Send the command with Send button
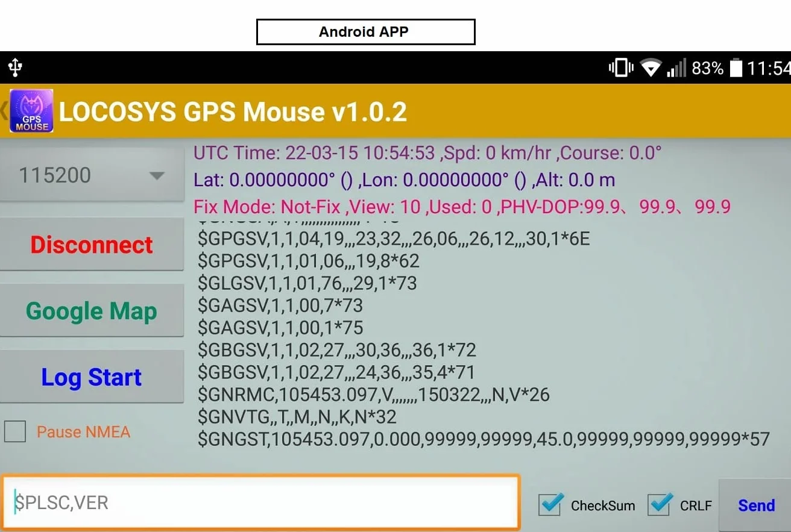The image size is (791, 532). 756,505
